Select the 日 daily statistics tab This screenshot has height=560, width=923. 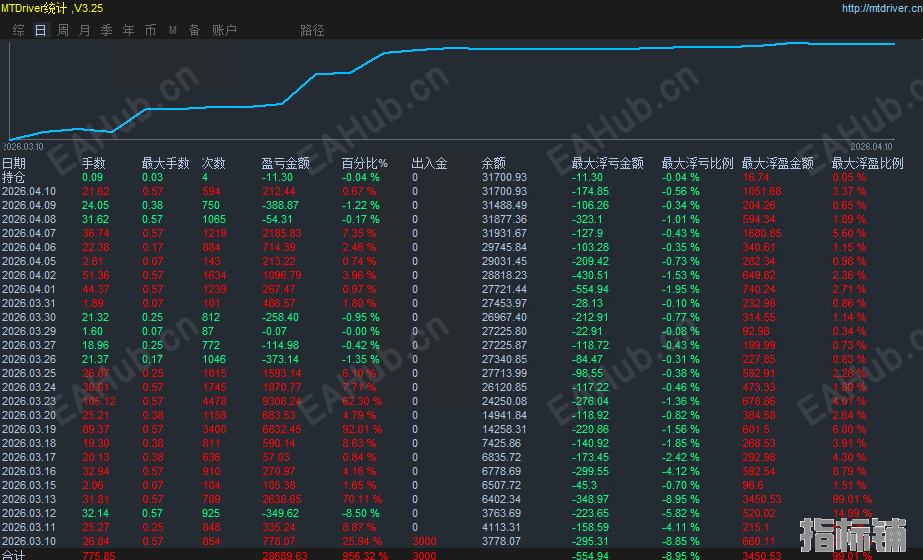[40, 30]
